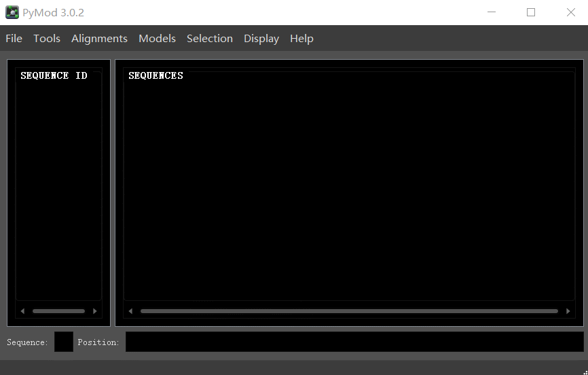Click the Sequences horizontal scrollbar thumb
The height and width of the screenshot is (375, 588).
(x=349, y=311)
